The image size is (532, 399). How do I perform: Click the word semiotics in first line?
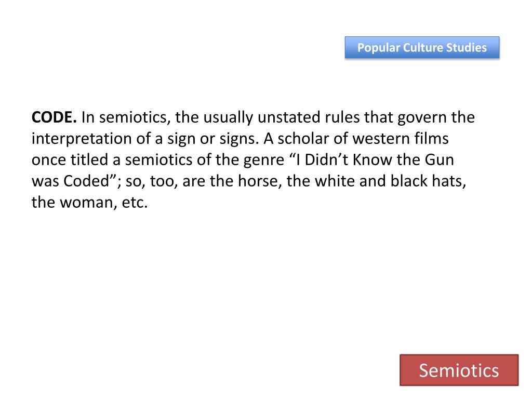click(x=135, y=117)
